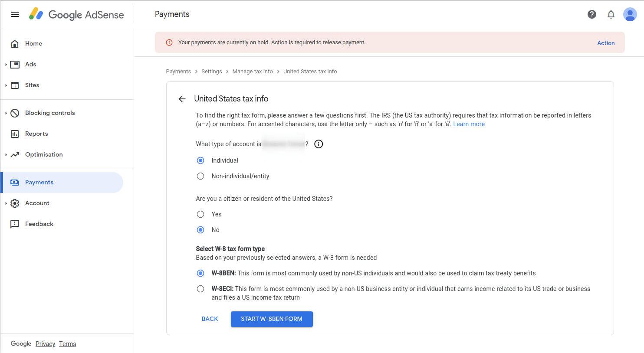Open the Privacy link in footer
The image size is (644, 353).
(45, 344)
